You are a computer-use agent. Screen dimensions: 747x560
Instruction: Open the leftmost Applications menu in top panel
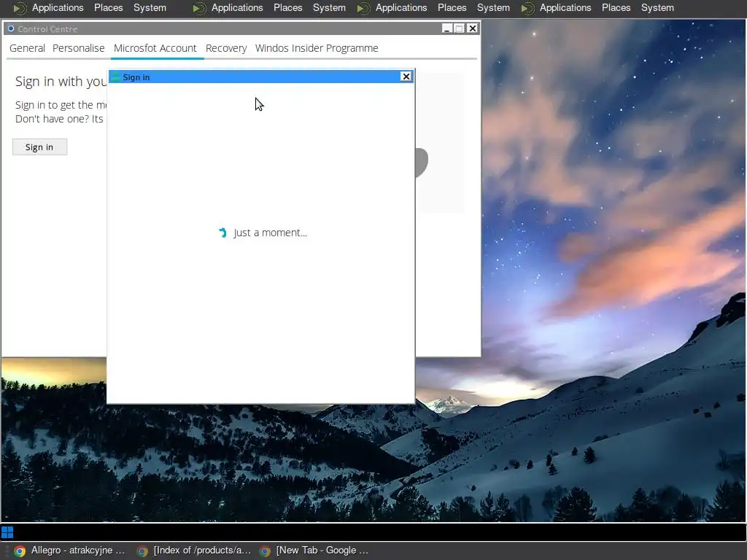click(58, 7)
